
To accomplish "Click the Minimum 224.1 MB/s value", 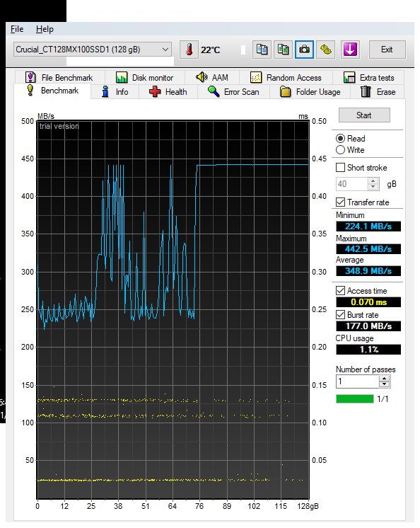I will point(368,226).
